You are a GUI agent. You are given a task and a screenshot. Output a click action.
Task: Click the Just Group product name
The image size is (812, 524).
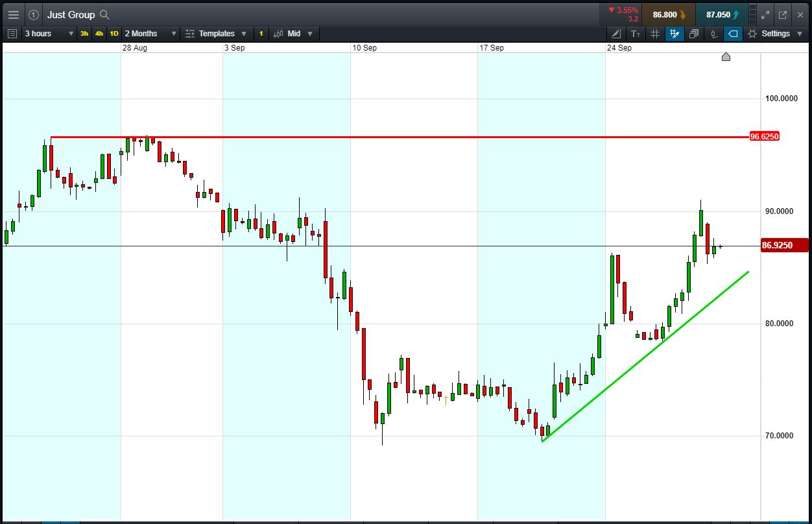(71, 14)
